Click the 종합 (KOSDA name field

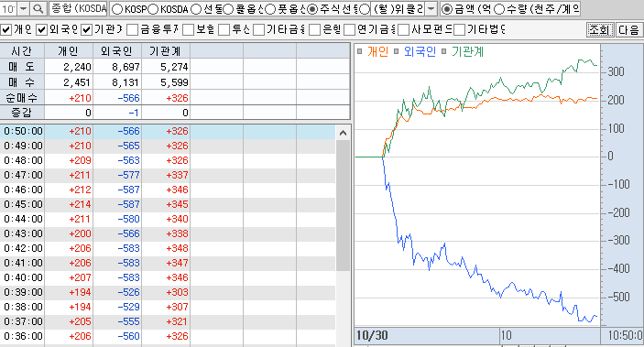tap(79, 8)
